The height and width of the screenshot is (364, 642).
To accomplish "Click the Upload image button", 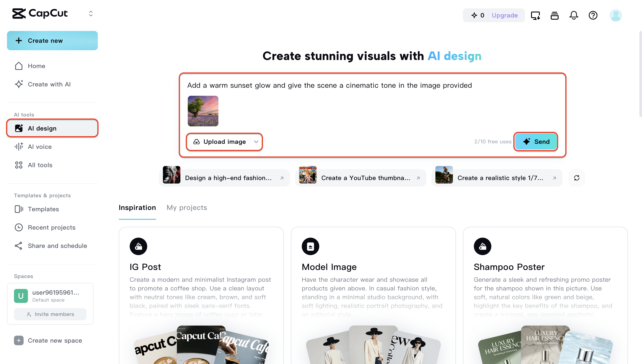I will pyautogui.click(x=220, y=142).
